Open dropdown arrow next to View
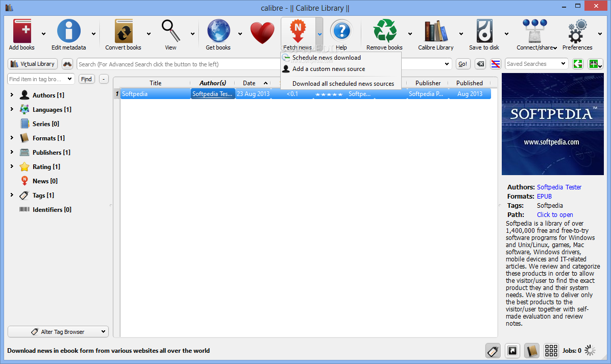The image size is (611, 364). pos(192,34)
